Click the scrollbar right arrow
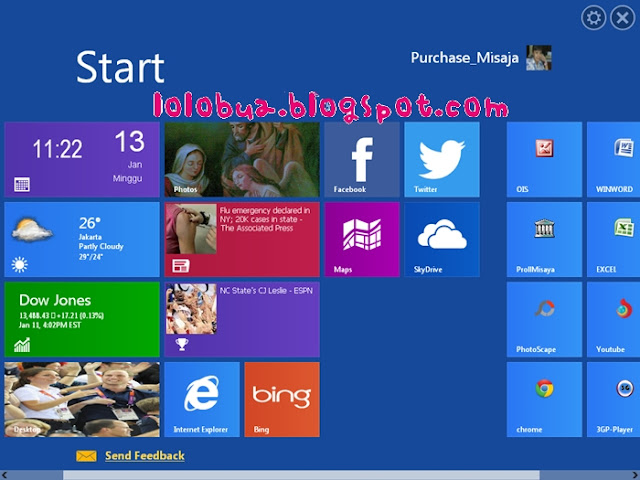640x480 pixels. [636, 475]
